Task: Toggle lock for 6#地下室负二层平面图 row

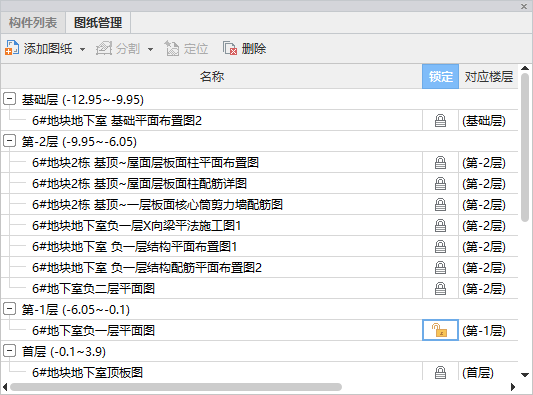Action: [x=440, y=289]
